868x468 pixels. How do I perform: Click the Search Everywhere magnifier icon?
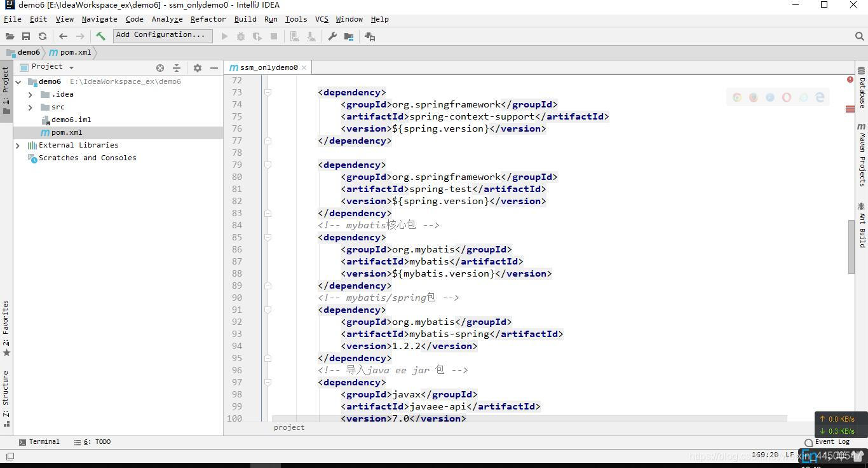pyautogui.click(x=860, y=36)
